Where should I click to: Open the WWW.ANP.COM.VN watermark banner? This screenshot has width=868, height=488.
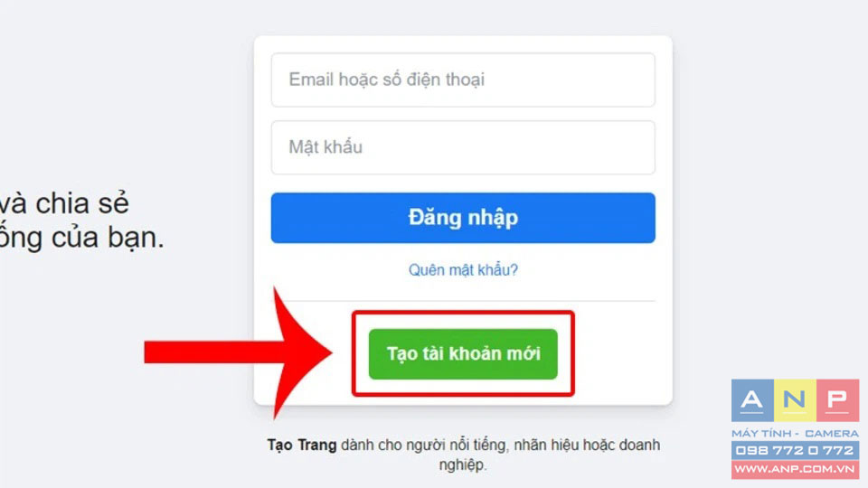click(x=795, y=469)
